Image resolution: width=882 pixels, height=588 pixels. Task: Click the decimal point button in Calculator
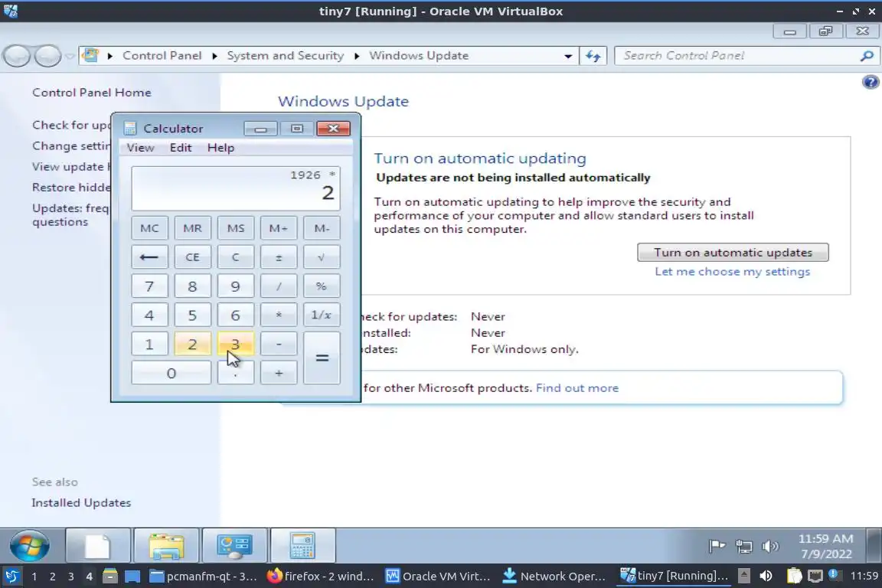point(235,373)
